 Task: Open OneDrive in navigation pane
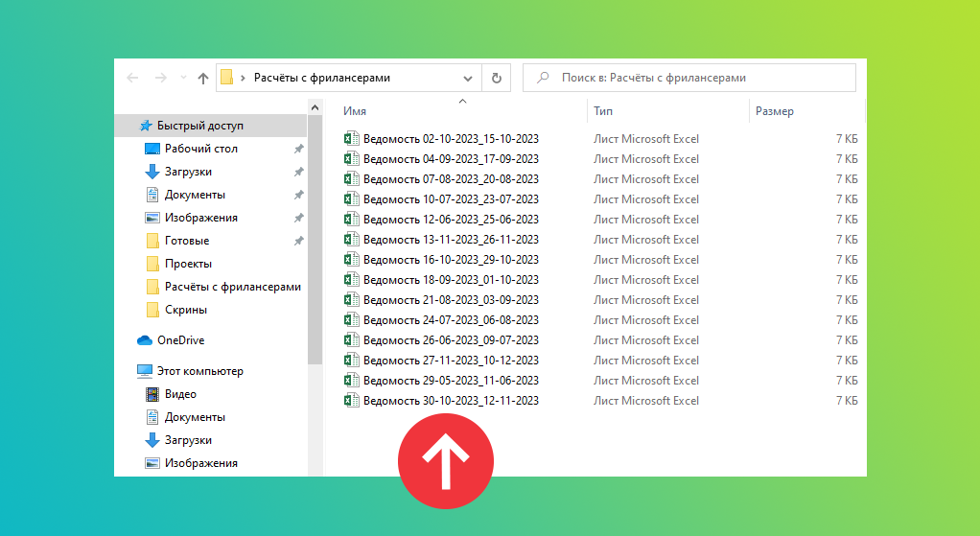coord(180,340)
